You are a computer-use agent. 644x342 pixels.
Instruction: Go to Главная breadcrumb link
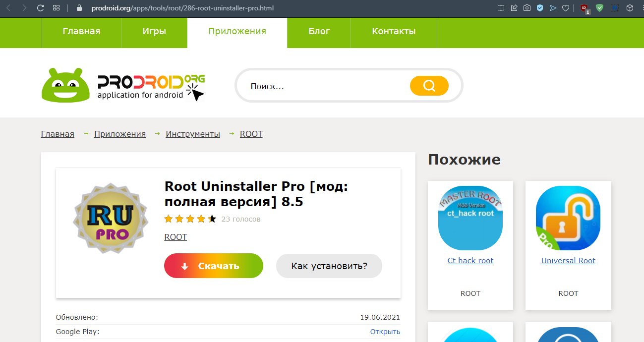click(x=58, y=134)
